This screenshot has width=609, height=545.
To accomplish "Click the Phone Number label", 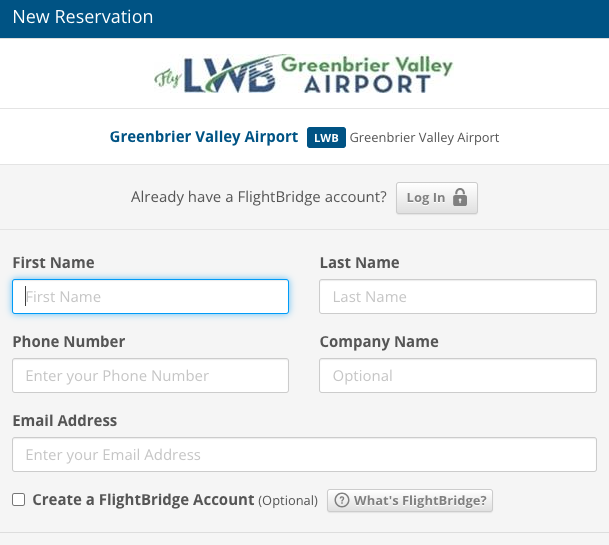I will pyautogui.click(x=69, y=341).
